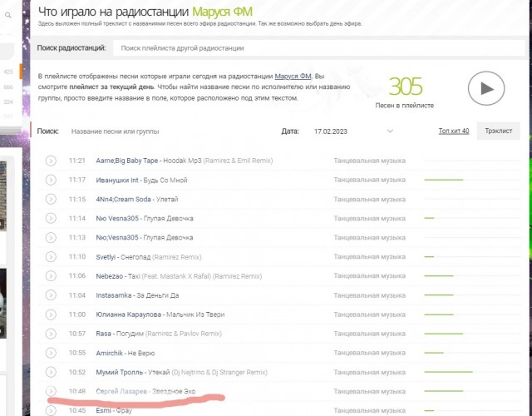Click the search magnifier icon in sidebar
This screenshot has width=532, height=416.
point(7,15)
